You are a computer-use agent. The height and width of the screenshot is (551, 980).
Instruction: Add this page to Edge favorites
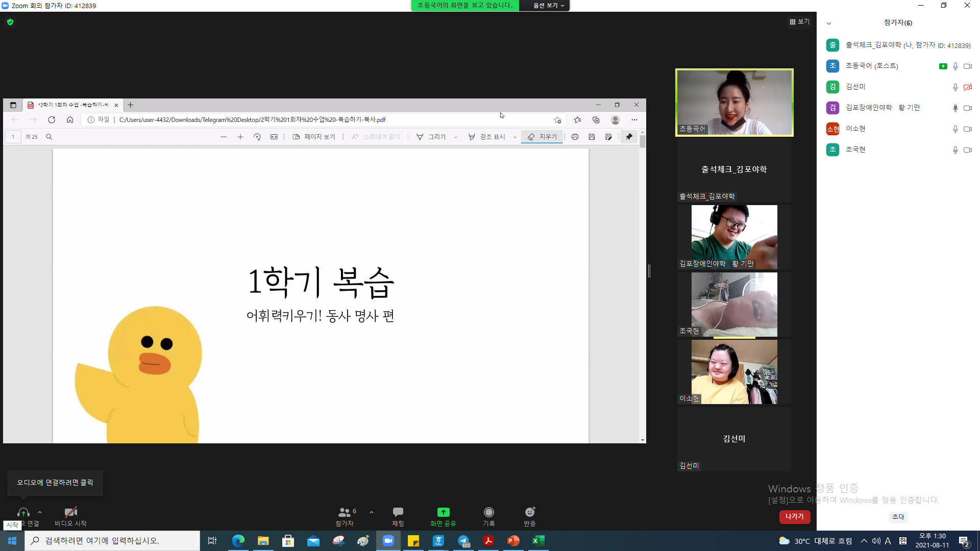(x=557, y=120)
